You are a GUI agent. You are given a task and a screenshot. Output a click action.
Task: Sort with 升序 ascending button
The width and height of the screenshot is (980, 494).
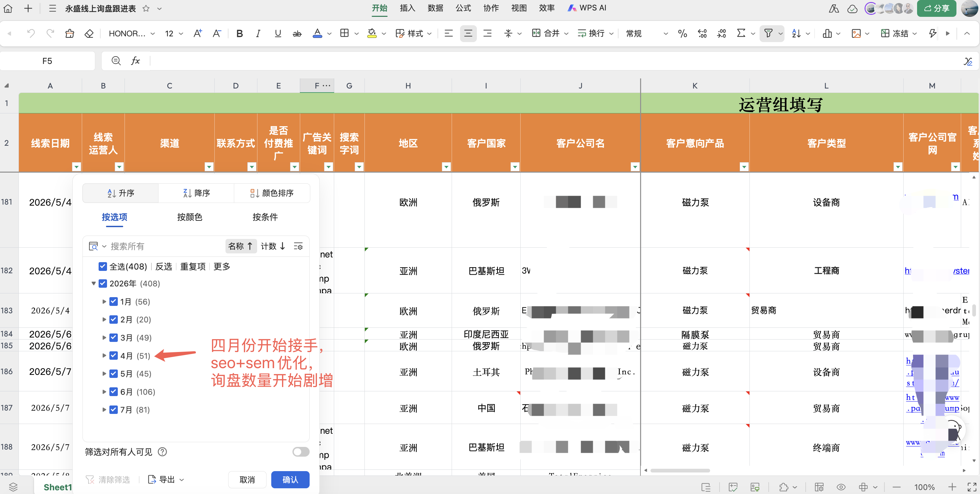tap(120, 193)
